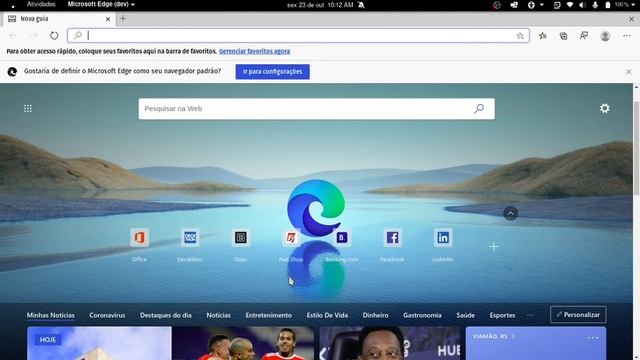The height and width of the screenshot is (360, 640).
Task: Click the microphone icon in system tray
Action: 595,5
